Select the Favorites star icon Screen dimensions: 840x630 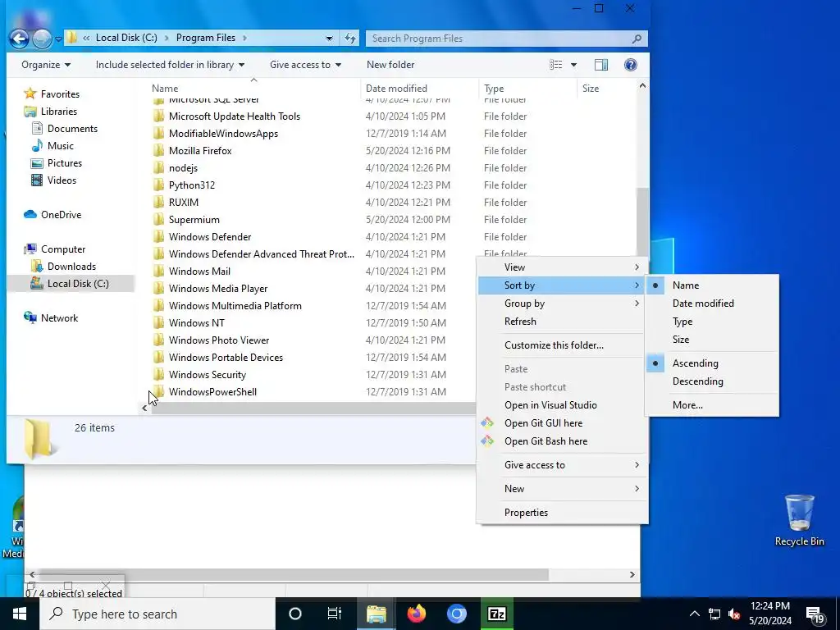point(30,94)
